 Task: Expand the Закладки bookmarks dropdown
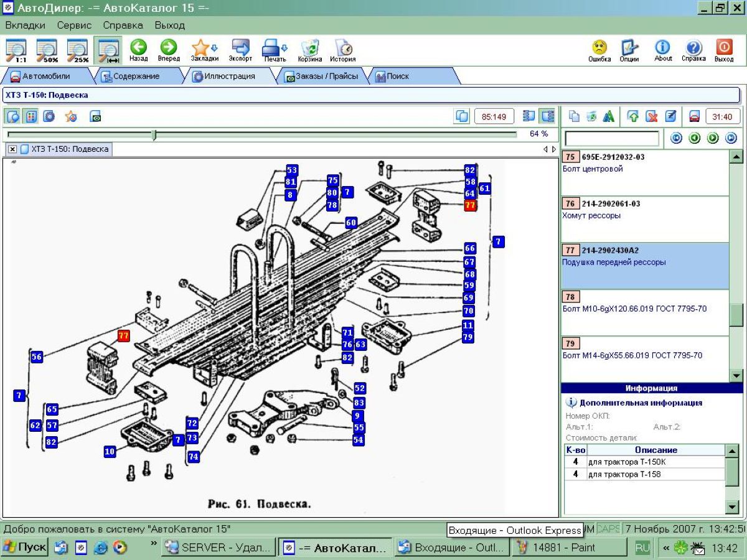215,48
